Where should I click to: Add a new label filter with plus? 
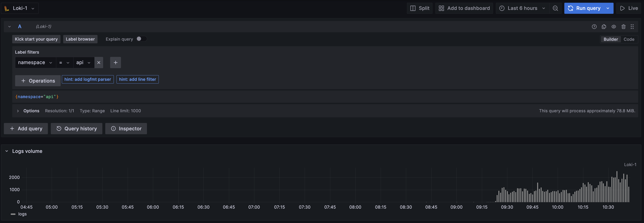116,63
